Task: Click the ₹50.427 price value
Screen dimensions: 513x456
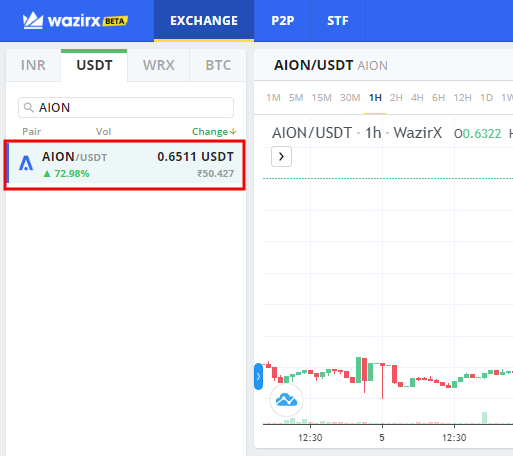Action: click(215, 174)
